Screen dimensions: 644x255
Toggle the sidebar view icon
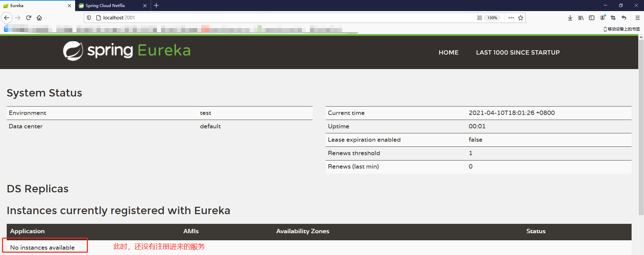coord(592,18)
